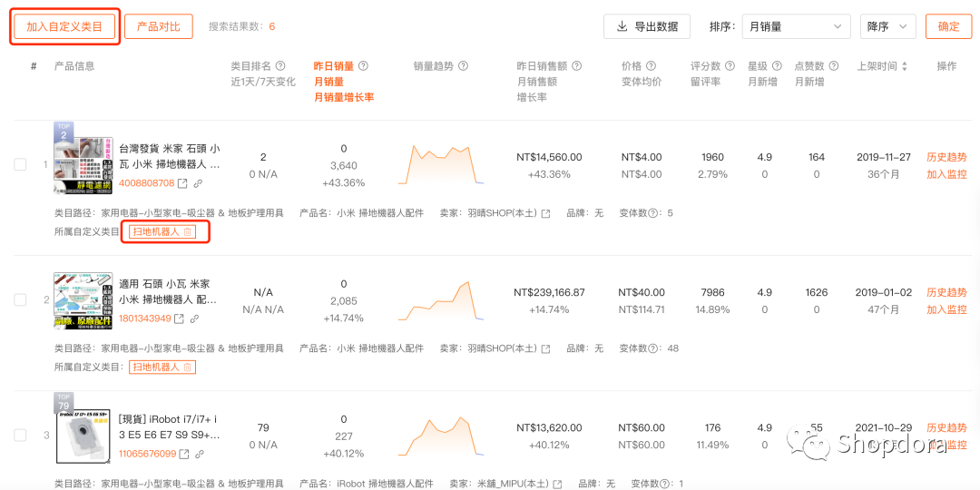Viewport: 980px width, 490px height.
Task: View 历史趋势 for row 2 product
Action: click(946, 292)
